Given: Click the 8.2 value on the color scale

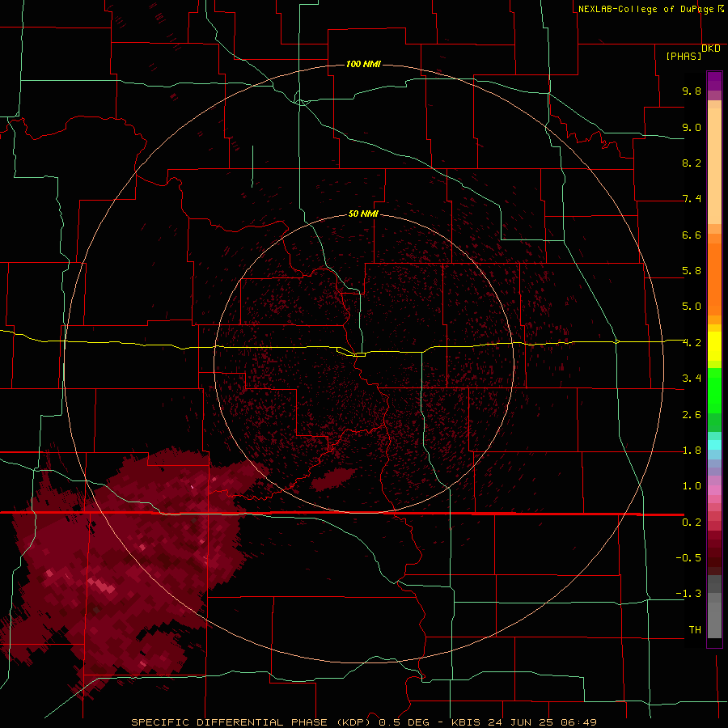Looking at the screenshot, I should 692,163.
